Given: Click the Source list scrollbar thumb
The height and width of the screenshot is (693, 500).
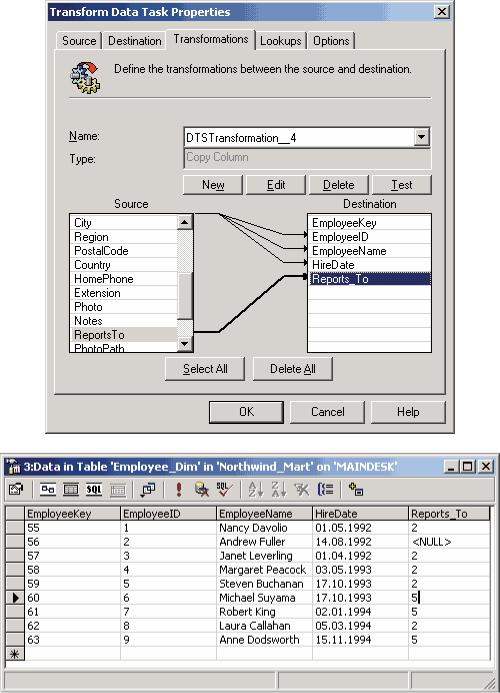Looking at the screenshot, I should 185,295.
